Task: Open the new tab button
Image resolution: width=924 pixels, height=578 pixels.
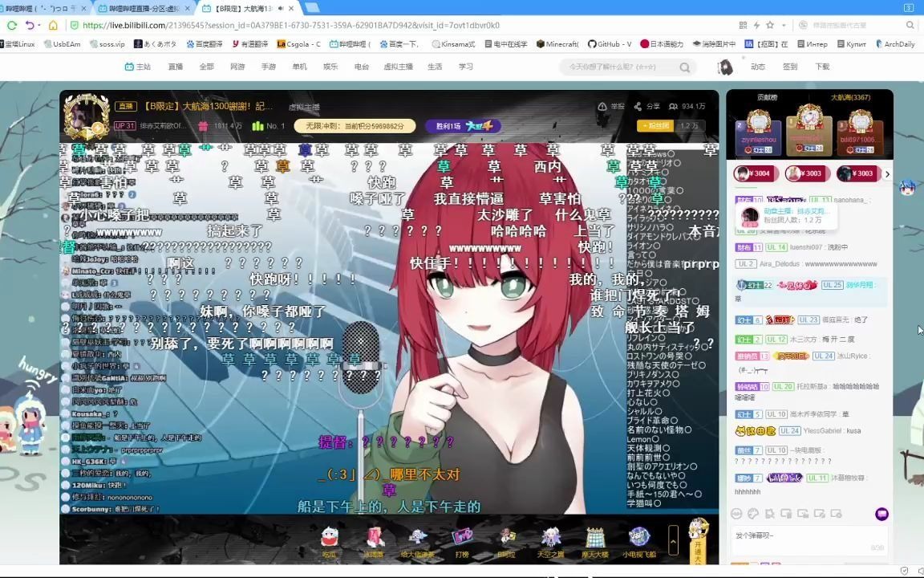Action: click(312, 8)
